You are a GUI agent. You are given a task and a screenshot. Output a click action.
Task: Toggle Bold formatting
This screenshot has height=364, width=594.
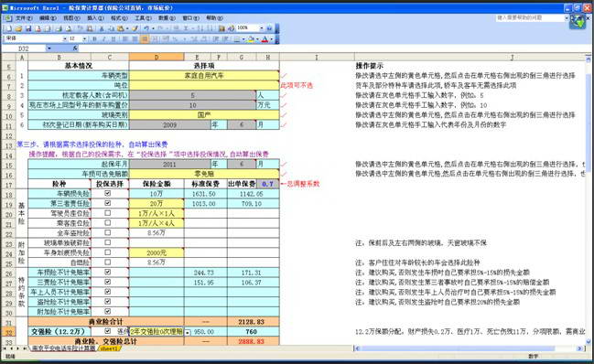(94, 38)
